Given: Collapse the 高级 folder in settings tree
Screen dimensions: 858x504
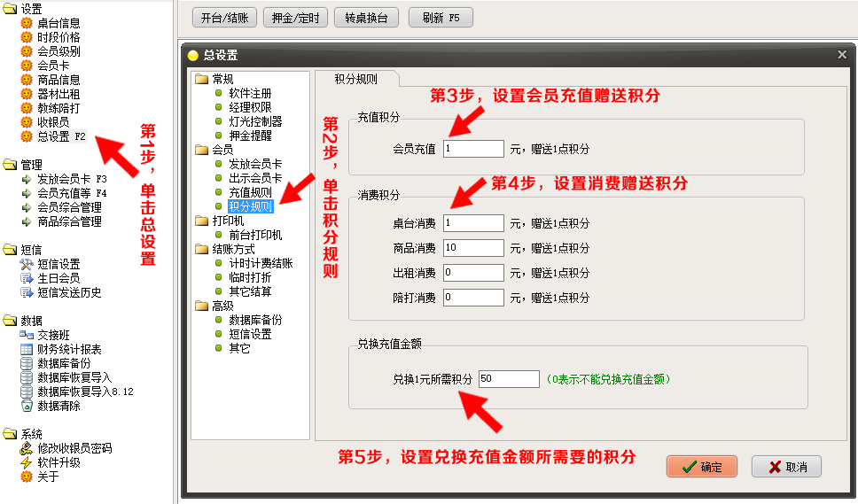Looking at the screenshot, I should [202, 306].
